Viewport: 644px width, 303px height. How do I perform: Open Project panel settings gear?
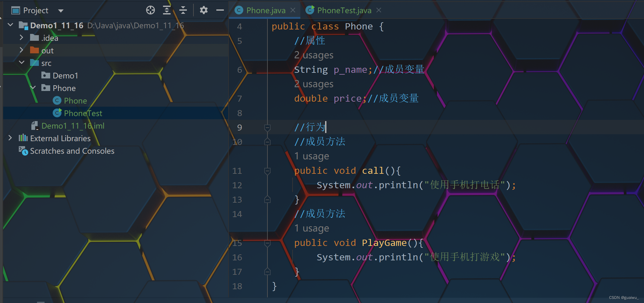[204, 10]
